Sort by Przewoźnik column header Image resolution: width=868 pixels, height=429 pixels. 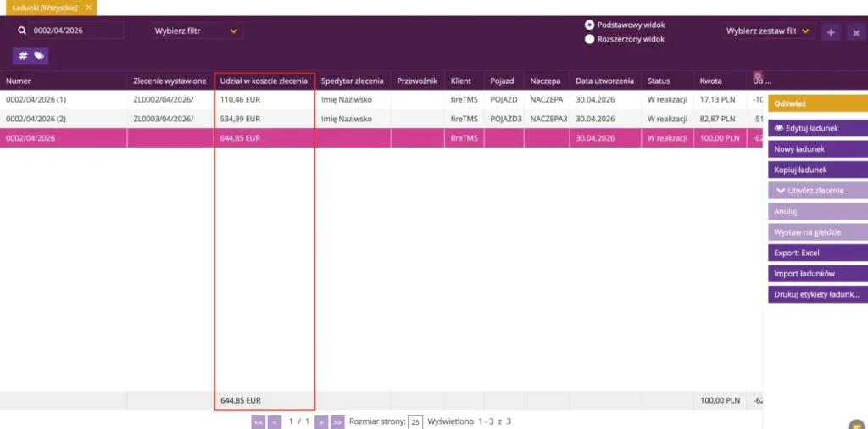pos(417,81)
